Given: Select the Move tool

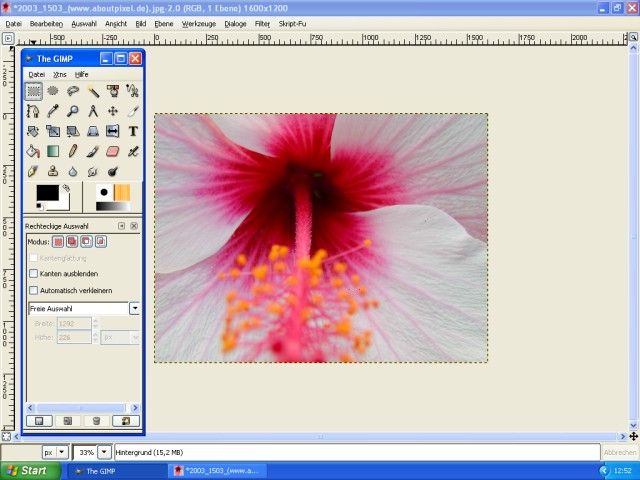Looking at the screenshot, I should click(113, 111).
